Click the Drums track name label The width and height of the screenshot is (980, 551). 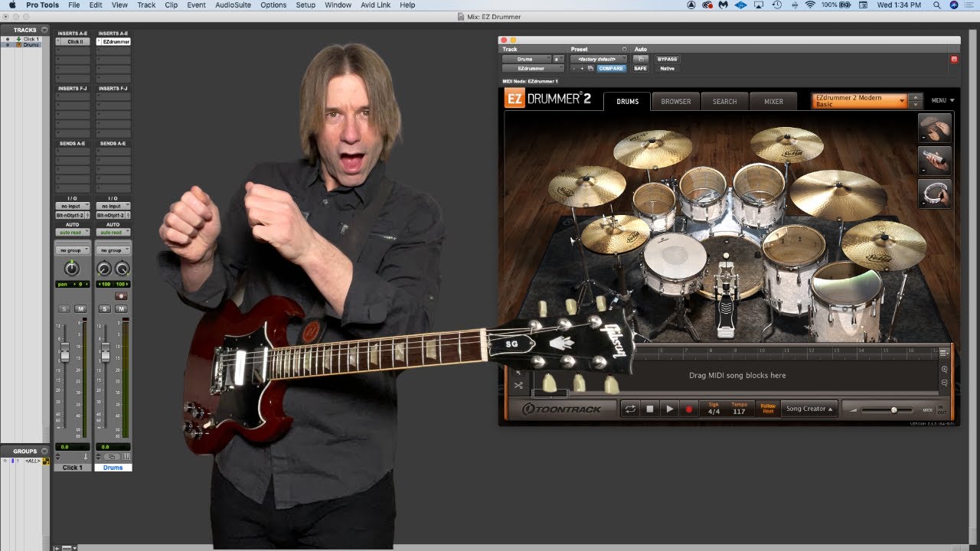[x=113, y=468]
